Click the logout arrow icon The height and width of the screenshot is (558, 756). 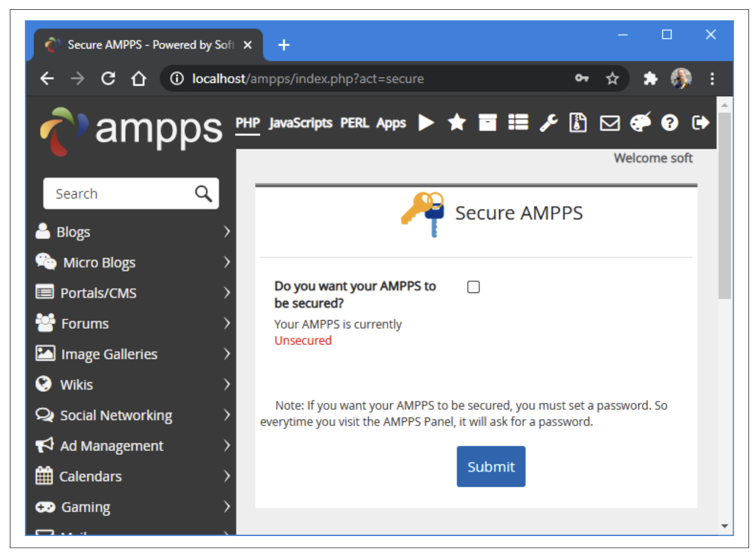click(x=700, y=123)
